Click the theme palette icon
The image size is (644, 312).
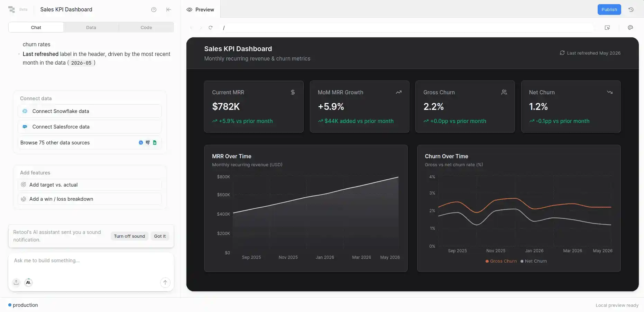630,28
